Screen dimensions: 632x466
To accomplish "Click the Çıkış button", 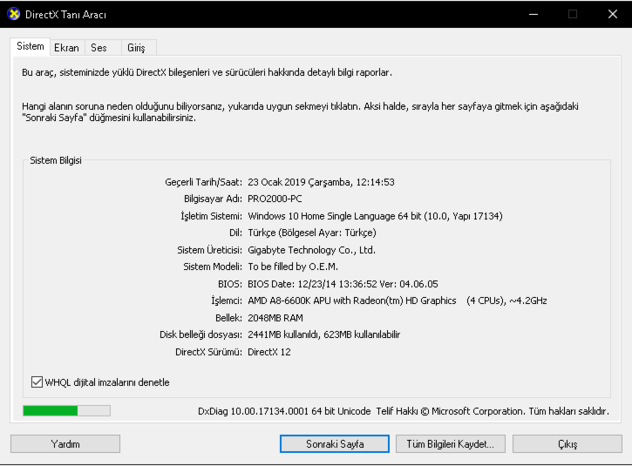I will click(567, 444).
